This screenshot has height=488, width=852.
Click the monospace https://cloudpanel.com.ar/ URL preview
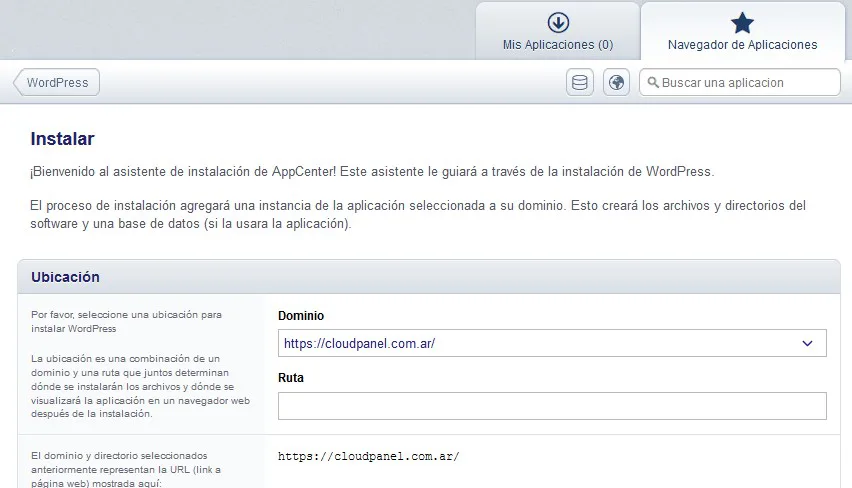point(368,456)
